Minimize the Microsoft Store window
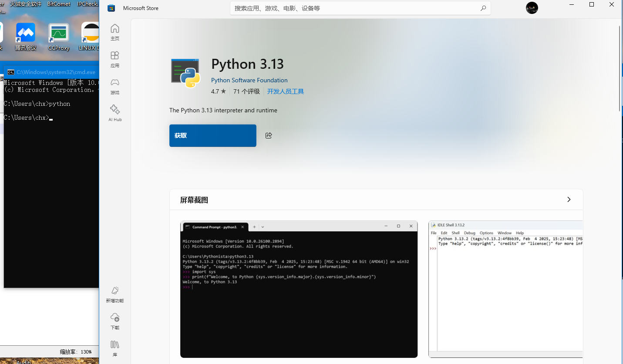This screenshot has width=623, height=364. pyautogui.click(x=572, y=4)
